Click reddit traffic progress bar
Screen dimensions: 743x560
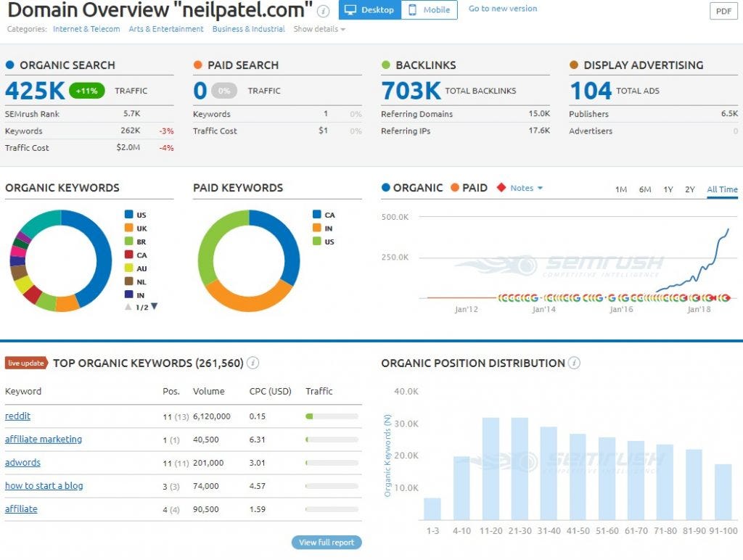coord(332,416)
